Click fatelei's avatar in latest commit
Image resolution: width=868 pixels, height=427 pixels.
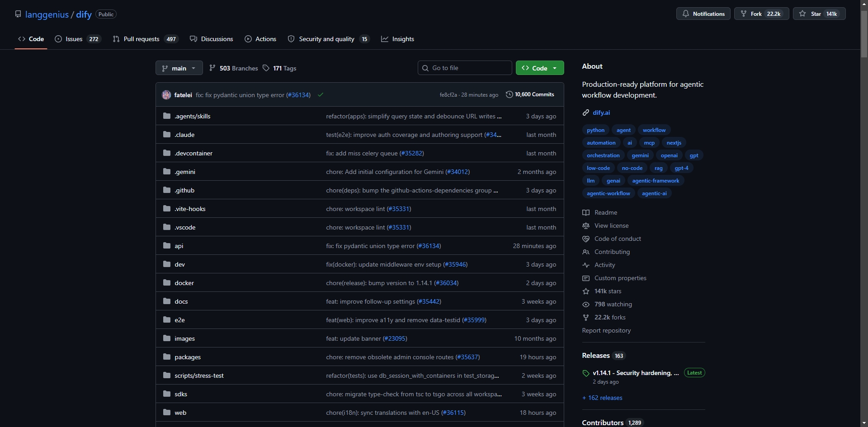point(166,95)
